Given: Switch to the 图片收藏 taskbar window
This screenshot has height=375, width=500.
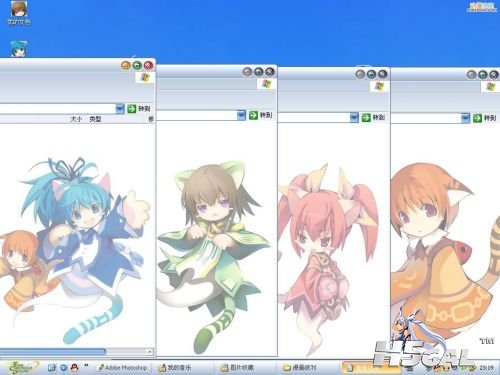Looking at the screenshot, I should click(237, 367).
